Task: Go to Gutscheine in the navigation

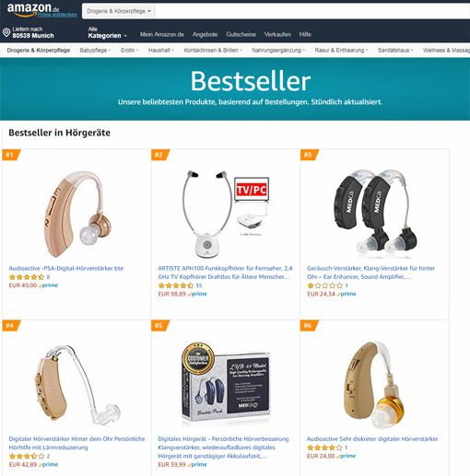Action: [x=241, y=34]
